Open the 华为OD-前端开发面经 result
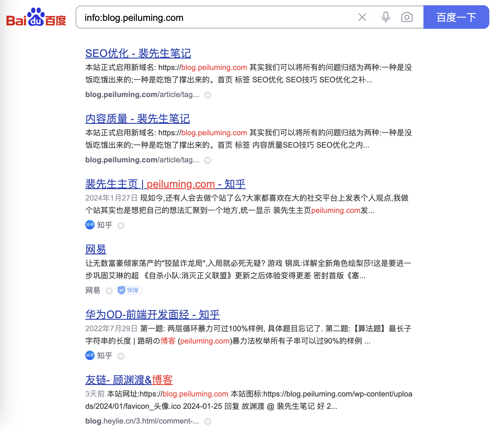The width and height of the screenshot is (504, 430). coord(152,314)
